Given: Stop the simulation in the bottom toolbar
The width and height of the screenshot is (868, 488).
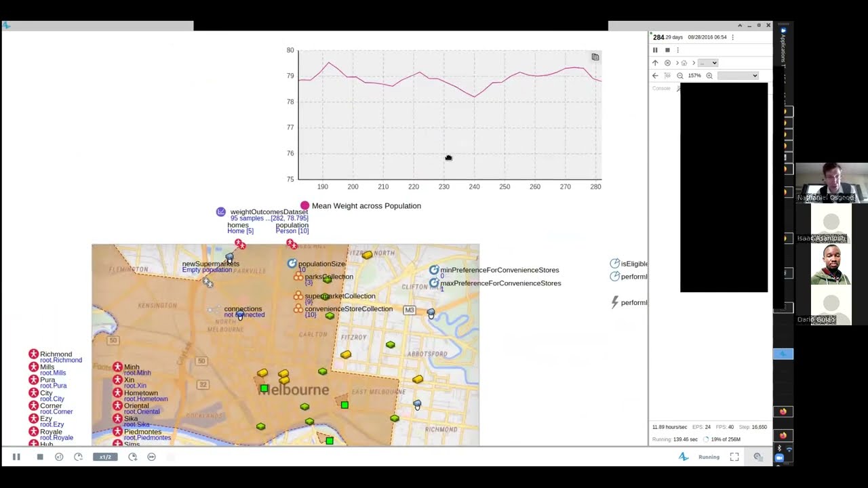Looking at the screenshot, I should [40, 457].
